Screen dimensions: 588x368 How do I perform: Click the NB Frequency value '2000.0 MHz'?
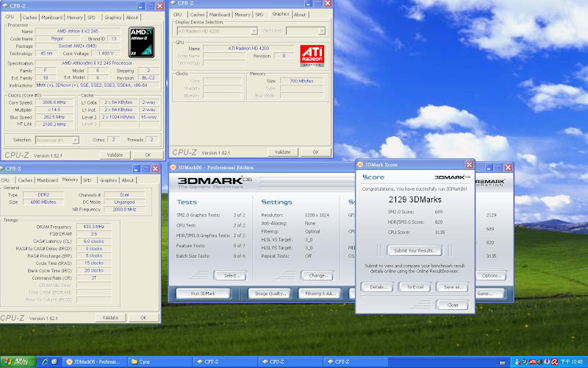[124, 209]
